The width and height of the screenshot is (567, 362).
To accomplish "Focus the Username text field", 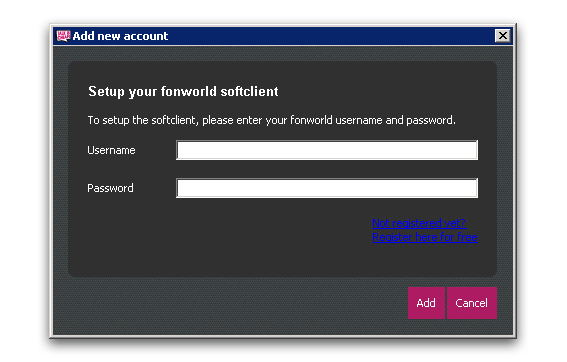I will [327, 150].
